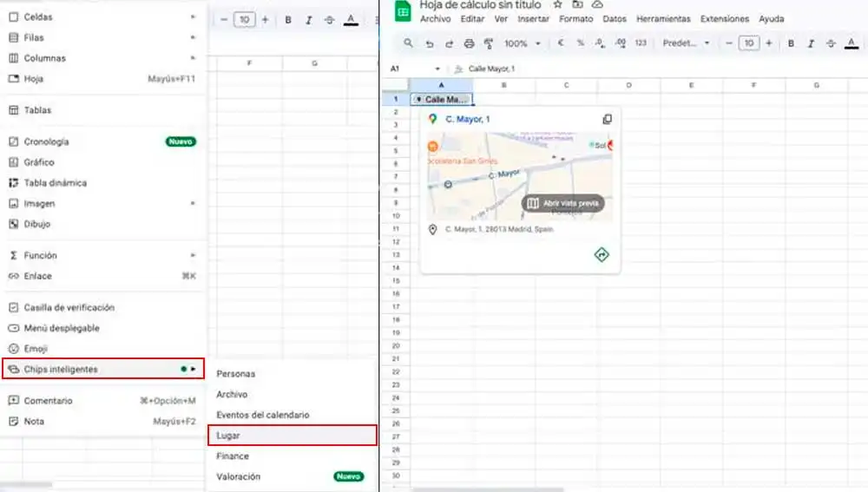868x492 pixels.
Task: Click Abrir vista previa button
Action: pos(562,203)
